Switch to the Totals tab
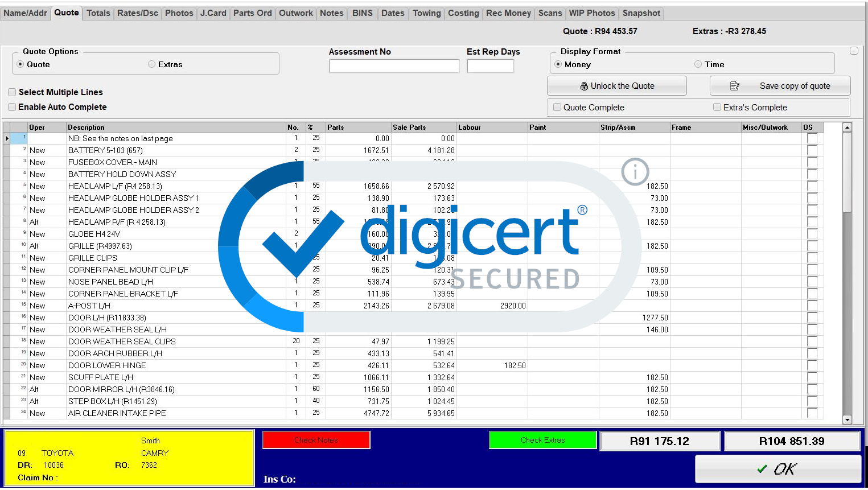 [98, 13]
